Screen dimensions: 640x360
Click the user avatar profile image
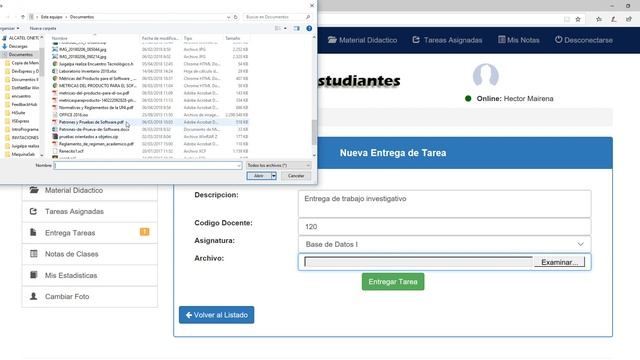[485, 75]
